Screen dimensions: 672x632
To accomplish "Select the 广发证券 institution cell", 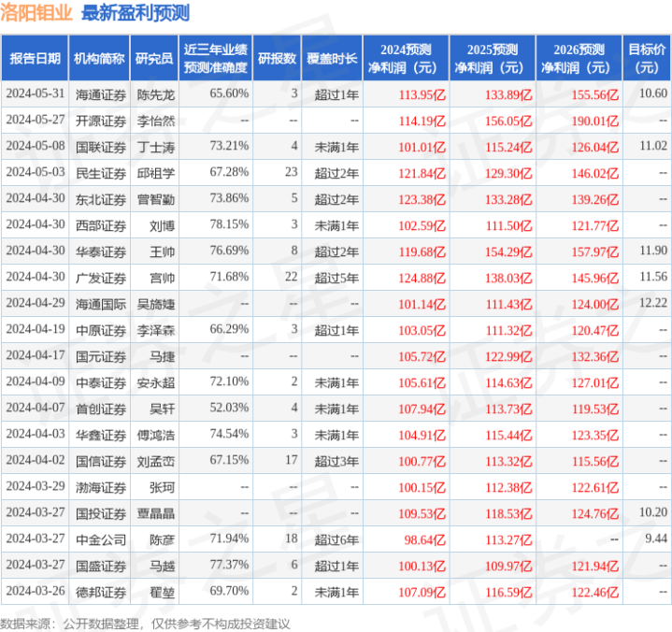I will coord(101,278).
